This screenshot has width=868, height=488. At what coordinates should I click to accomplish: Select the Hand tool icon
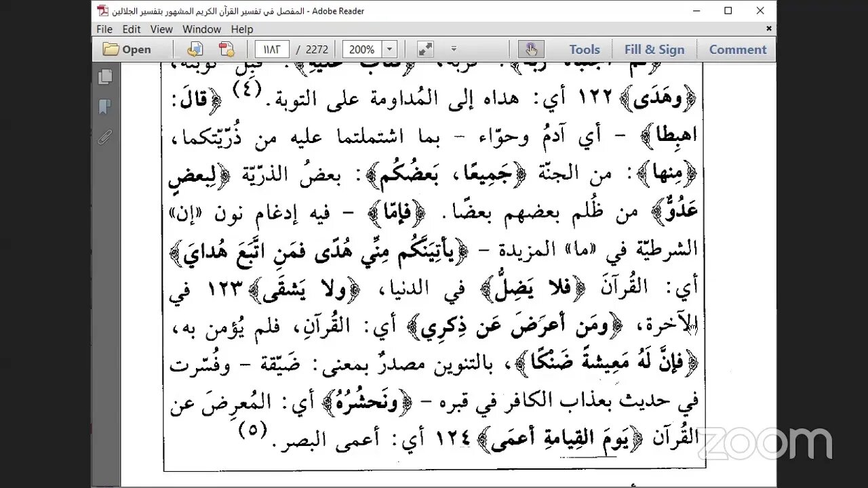pos(530,49)
